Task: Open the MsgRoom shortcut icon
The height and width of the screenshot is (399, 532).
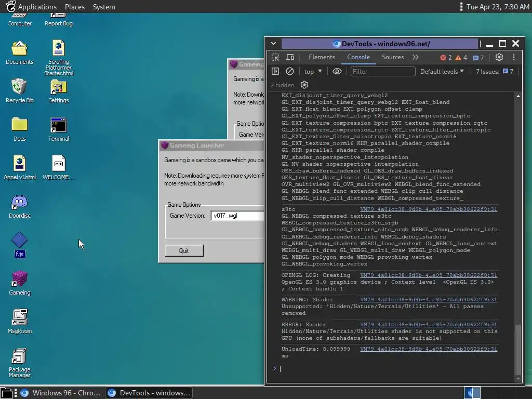Action: pyautogui.click(x=19, y=321)
